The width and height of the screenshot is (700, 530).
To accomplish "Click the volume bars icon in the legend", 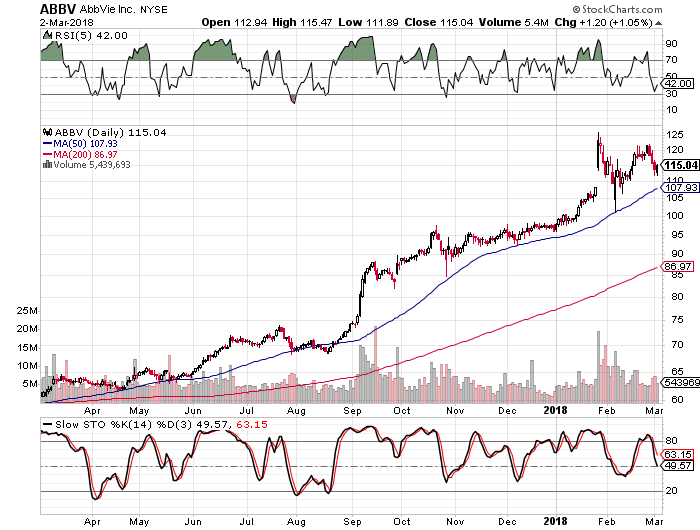I will coord(47,165).
